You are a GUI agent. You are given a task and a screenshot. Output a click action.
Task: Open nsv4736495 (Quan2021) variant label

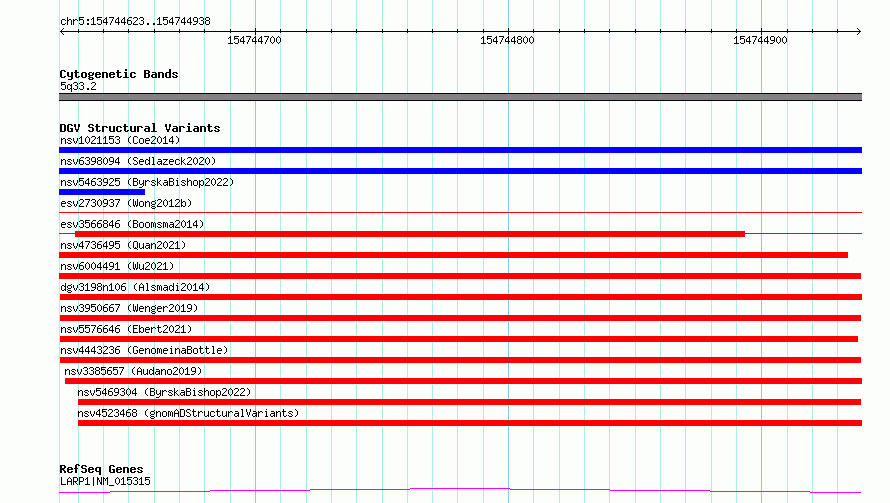pos(123,245)
